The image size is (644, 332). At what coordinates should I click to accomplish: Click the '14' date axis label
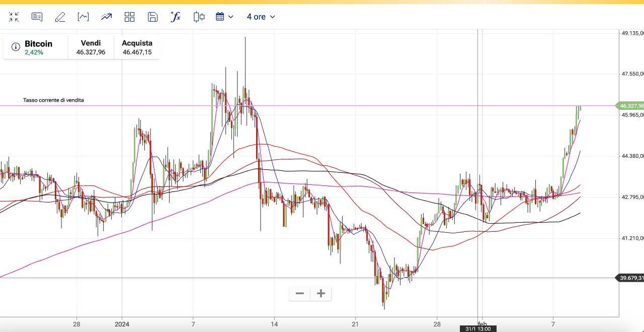coord(274,324)
